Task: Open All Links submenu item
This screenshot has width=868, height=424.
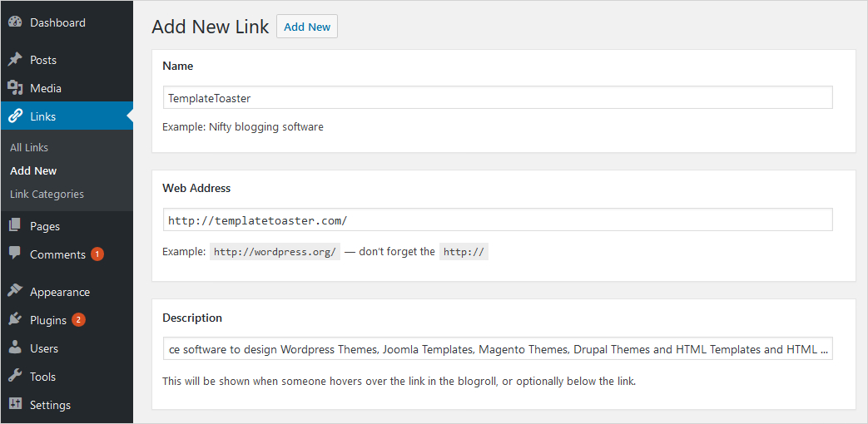Action: tap(29, 147)
